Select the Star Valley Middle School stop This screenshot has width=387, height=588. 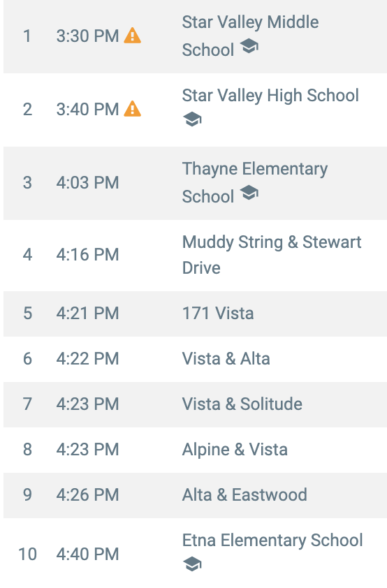195,36
